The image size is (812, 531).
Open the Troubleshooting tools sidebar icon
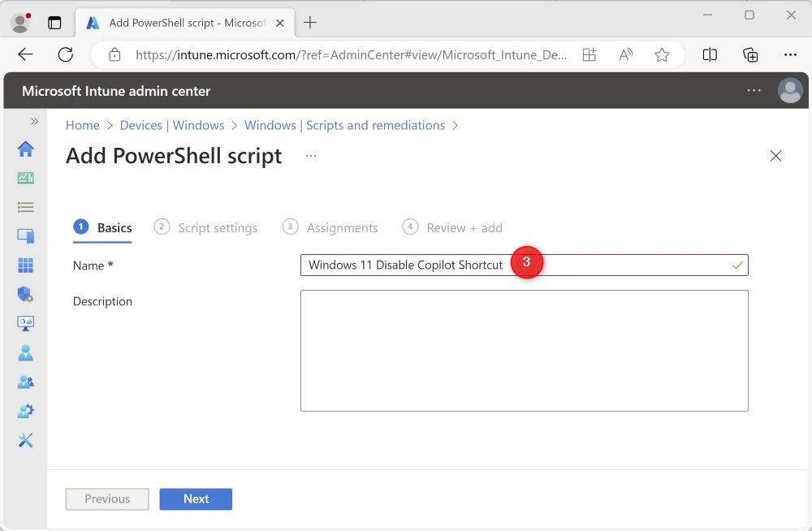click(x=25, y=440)
